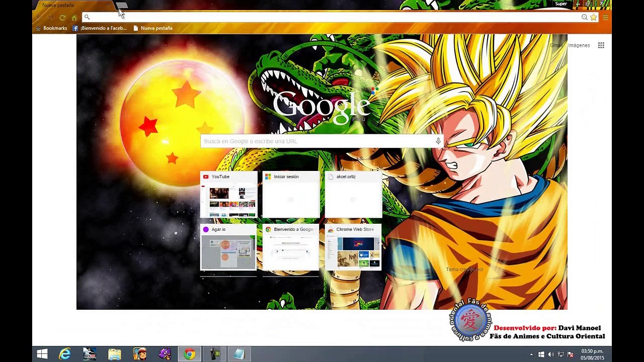Close the Nueva pestaña tab
The height and width of the screenshot is (362, 644).
pos(109,5)
